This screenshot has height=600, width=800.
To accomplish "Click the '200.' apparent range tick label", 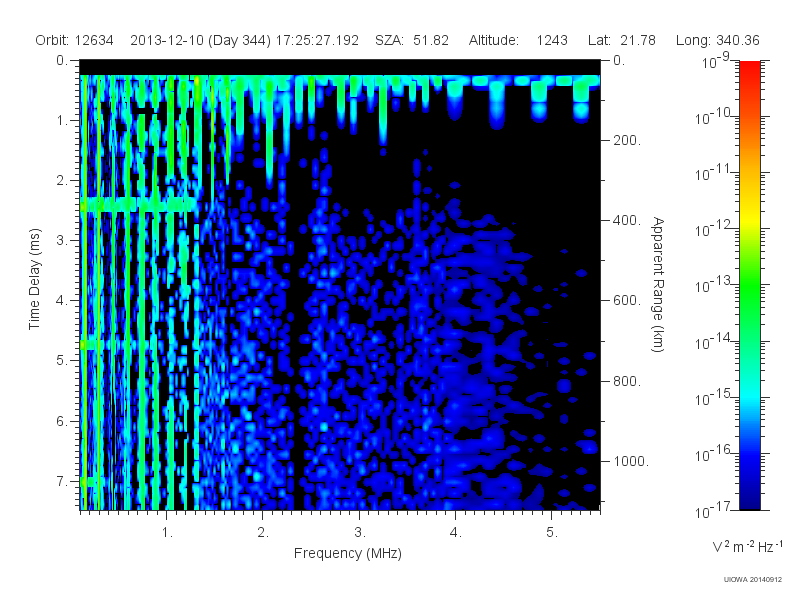I will click(627, 140).
